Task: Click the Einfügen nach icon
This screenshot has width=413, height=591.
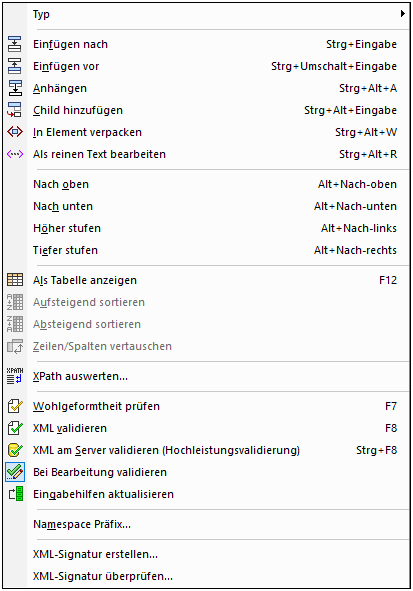Action: click(15, 44)
